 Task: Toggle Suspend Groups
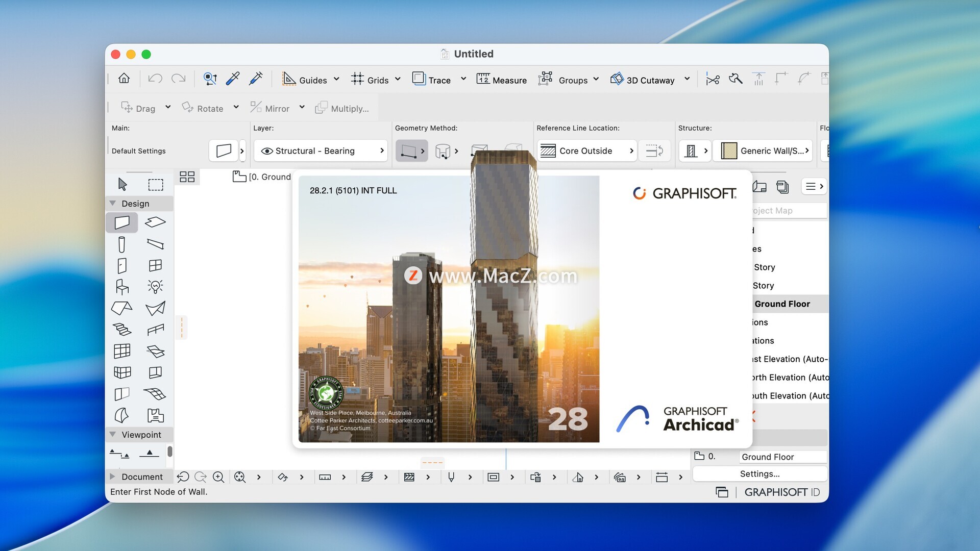563,80
